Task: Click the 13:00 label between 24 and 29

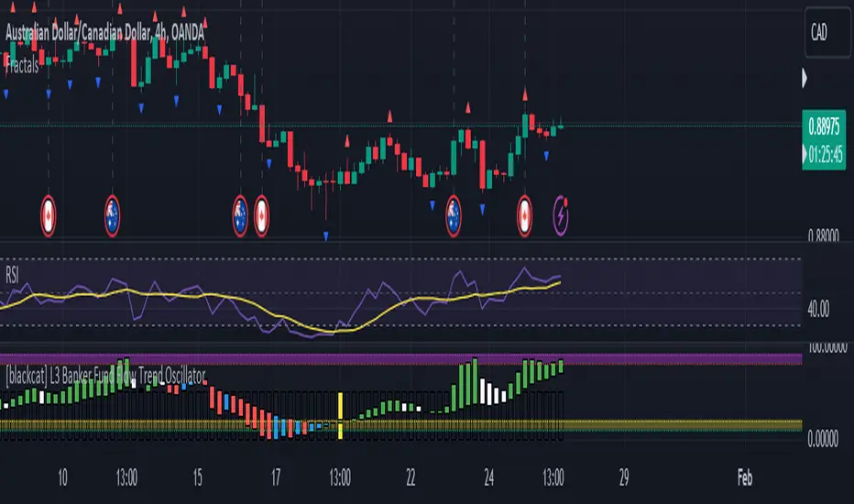Action: 553,477
